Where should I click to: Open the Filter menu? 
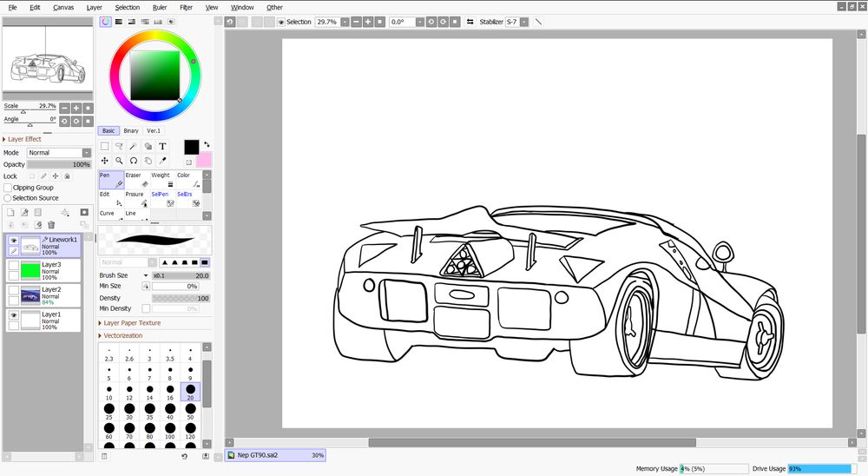(x=186, y=7)
